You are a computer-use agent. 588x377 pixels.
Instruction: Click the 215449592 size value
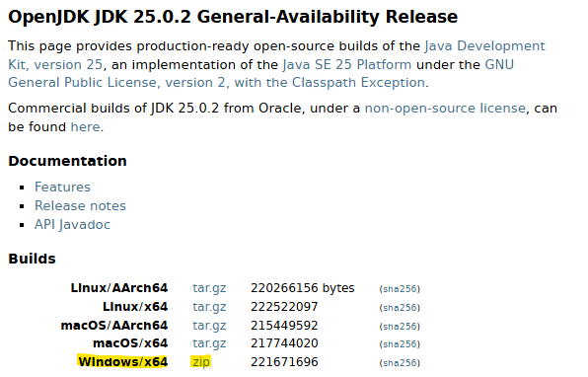[284, 326]
